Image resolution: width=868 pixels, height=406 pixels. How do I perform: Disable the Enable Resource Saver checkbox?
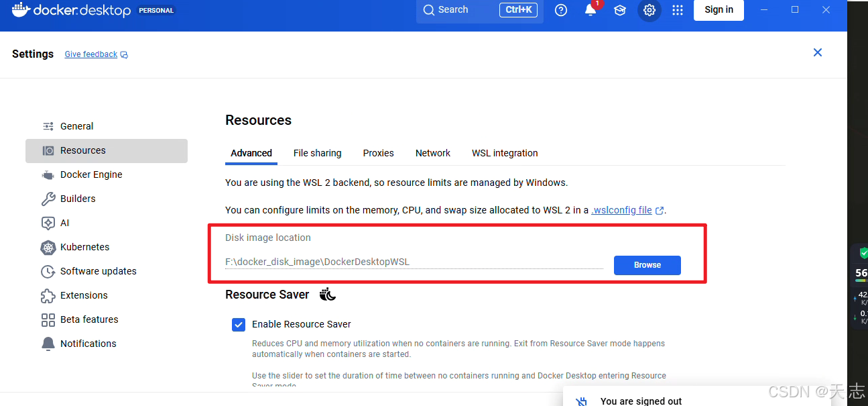tap(239, 324)
